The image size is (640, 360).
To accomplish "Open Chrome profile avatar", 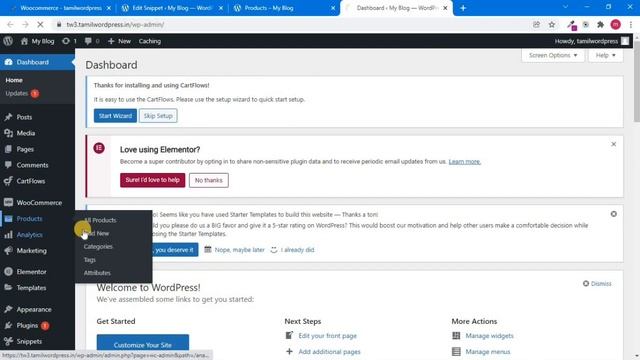I will click(616, 24).
